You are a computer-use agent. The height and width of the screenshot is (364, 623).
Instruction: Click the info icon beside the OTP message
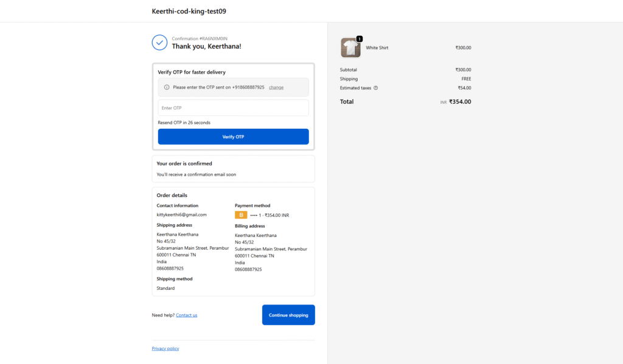(x=167, y=88)
